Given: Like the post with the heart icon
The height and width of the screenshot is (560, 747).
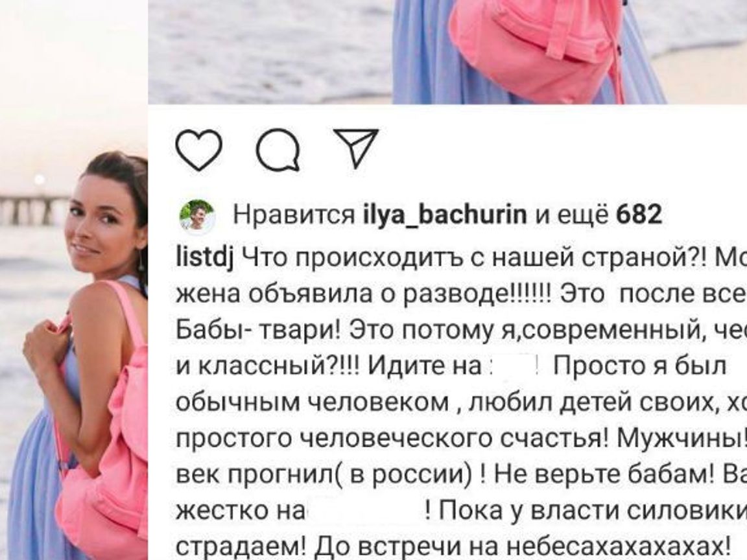Looking at the screenshot, I should [x=198, y=150].
